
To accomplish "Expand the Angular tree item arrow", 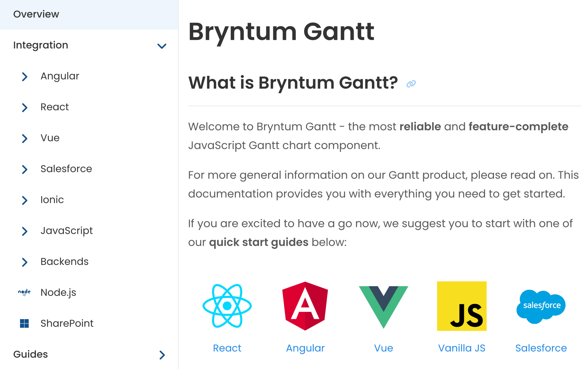I will click(x=24, y=77).
